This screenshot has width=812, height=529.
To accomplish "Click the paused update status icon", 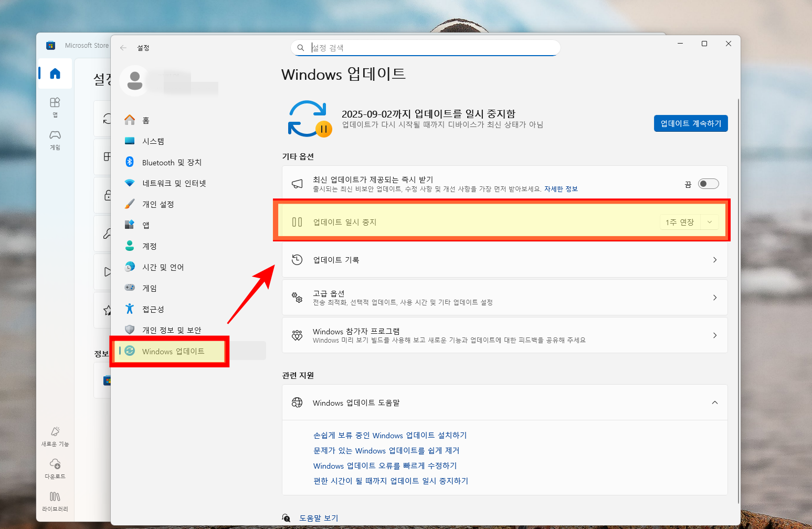I will (309, 119).
